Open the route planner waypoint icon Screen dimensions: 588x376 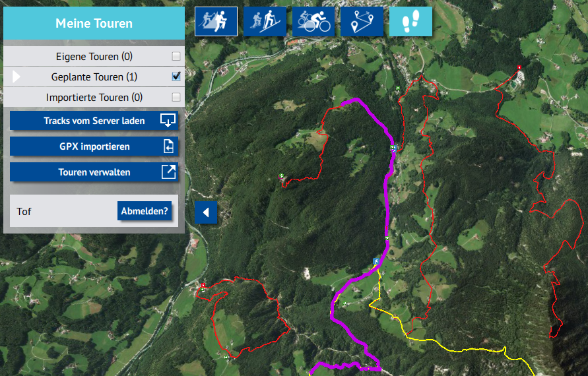(362, 21)
